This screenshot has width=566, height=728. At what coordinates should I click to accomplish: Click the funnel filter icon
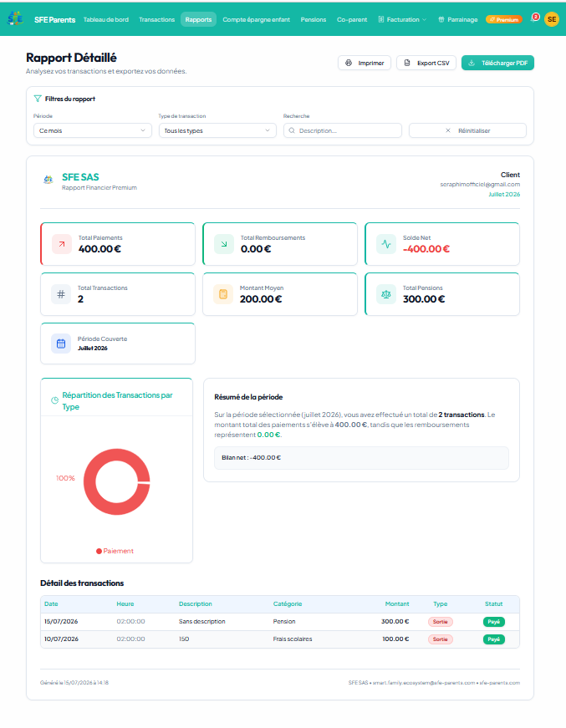[38, 99]
